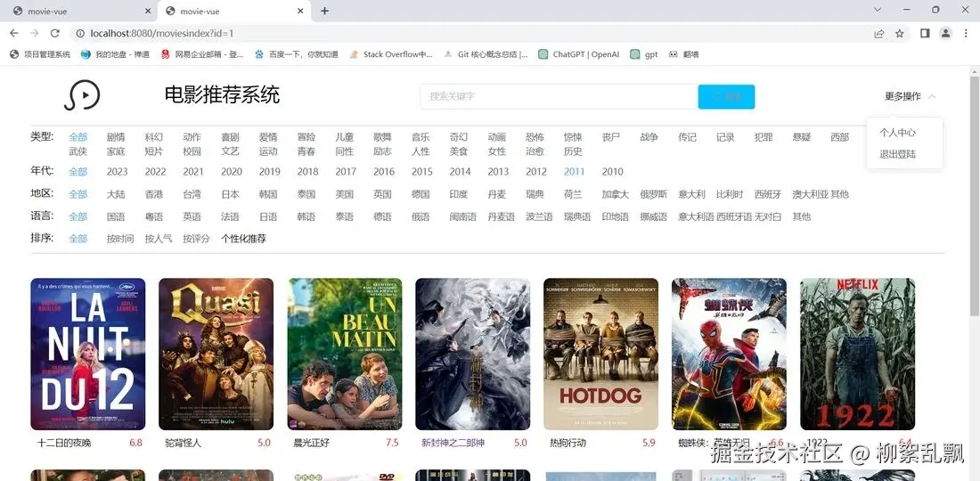The width and height of the screenshot is (980, 481).
Task: Select year 2011 filter
Action: pyautogui.click(x=574, y=172)
